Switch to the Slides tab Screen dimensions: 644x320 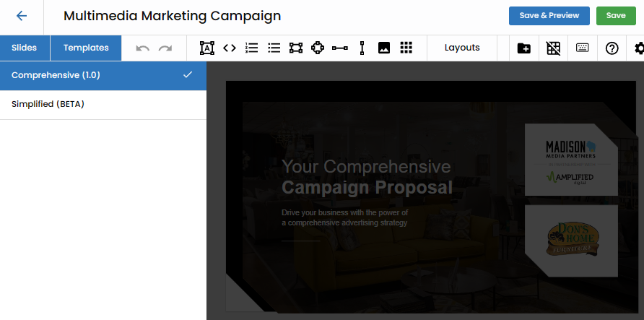[25, 48]
